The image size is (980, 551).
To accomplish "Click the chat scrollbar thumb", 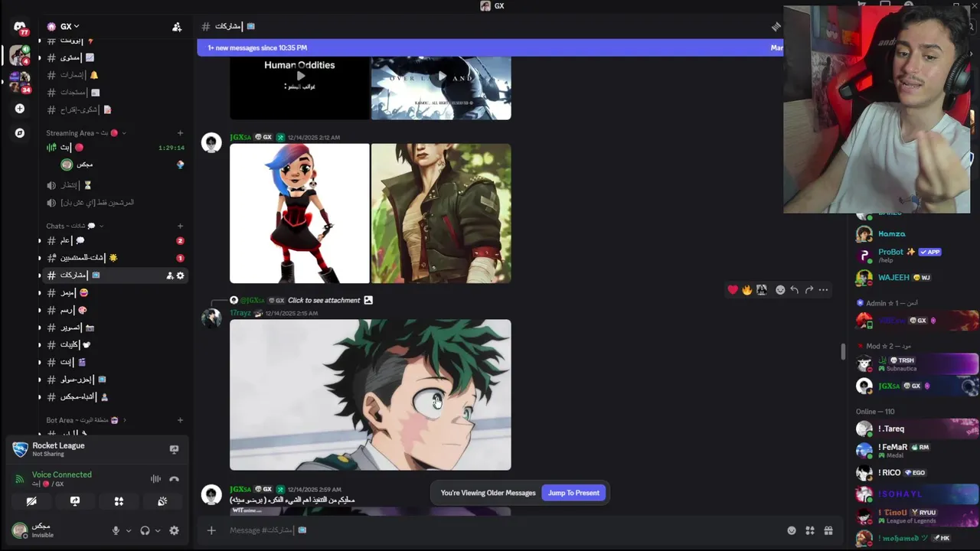I will (843, 351).
